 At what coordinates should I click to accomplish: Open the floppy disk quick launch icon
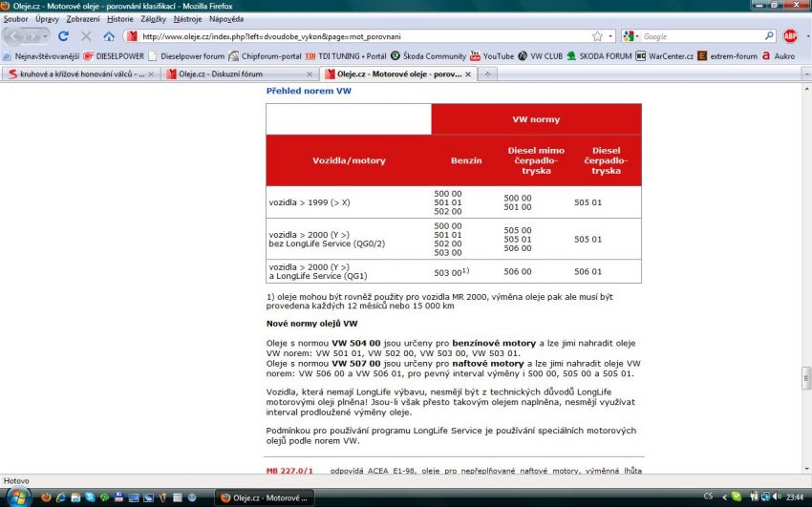(x=119, y=497)
